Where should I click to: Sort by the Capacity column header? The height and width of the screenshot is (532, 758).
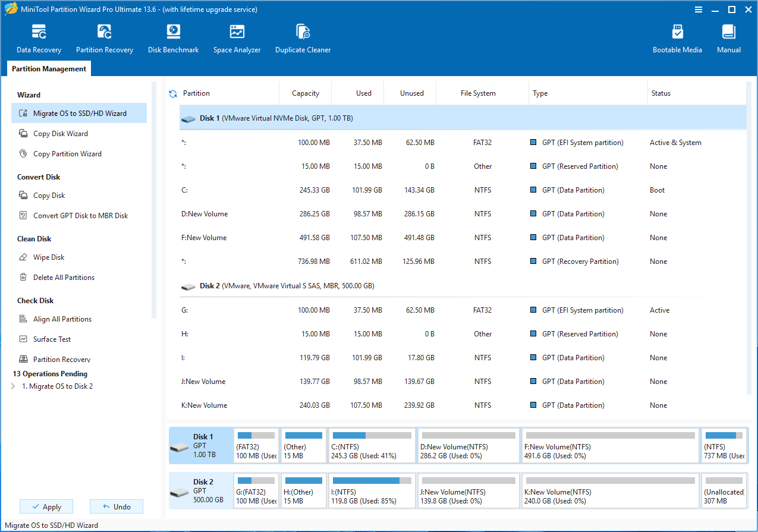[x=306, y=93]
